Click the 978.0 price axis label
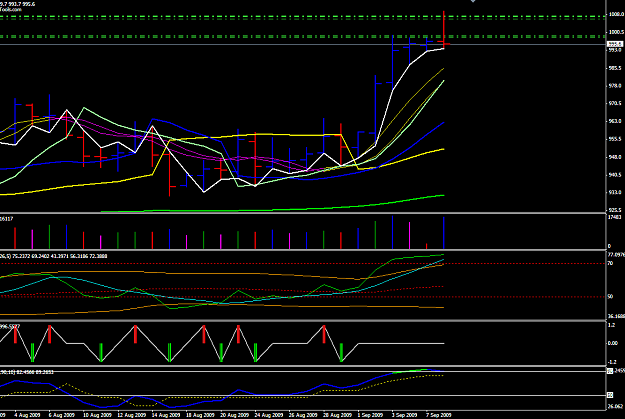 coord(617,86)
